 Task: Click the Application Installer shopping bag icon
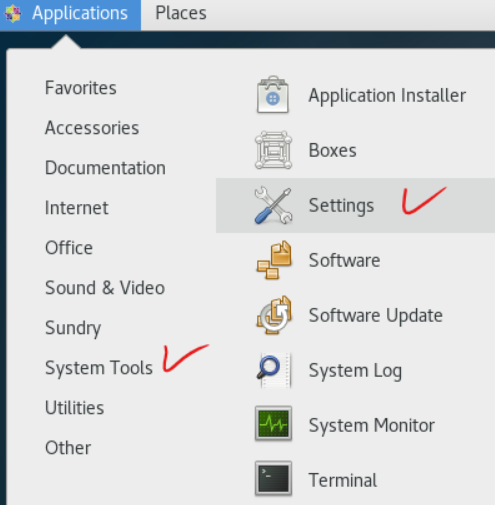pos(273,95)
